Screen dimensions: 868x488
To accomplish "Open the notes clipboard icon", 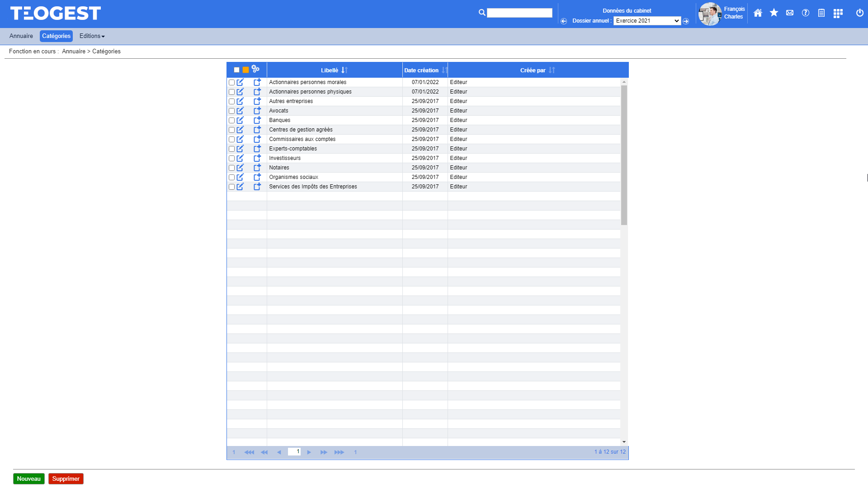I will (821, 13).
